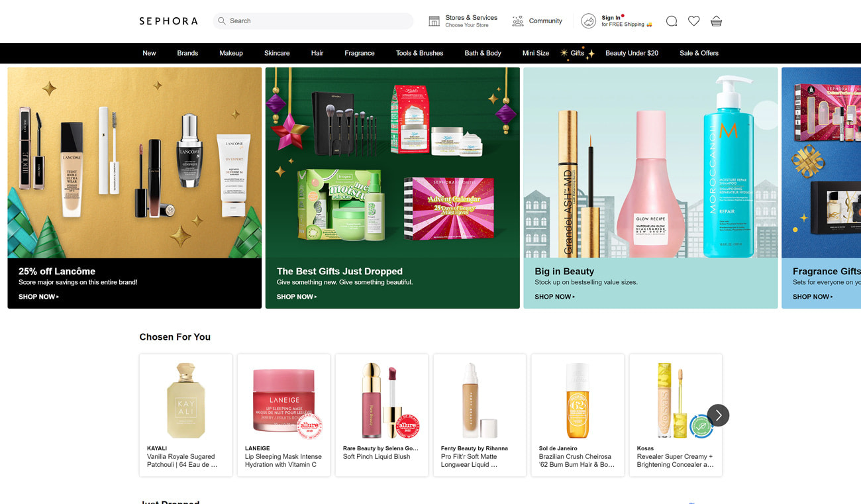Open the Bath & Body menu
Image resolution: width=861 pixels, height=504 pixels.
(x=483, y=53)
